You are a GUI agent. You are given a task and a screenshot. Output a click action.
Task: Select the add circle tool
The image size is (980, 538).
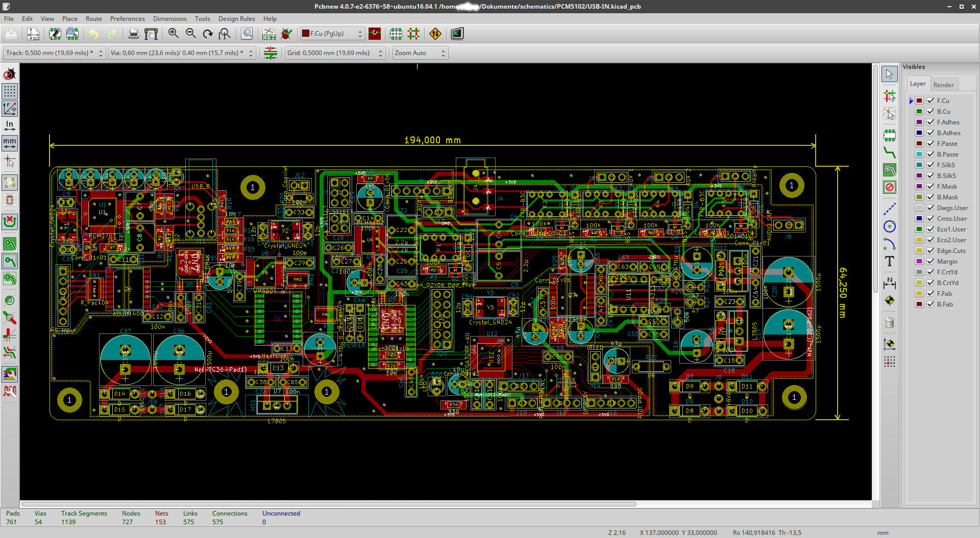(x=890, y=226)
